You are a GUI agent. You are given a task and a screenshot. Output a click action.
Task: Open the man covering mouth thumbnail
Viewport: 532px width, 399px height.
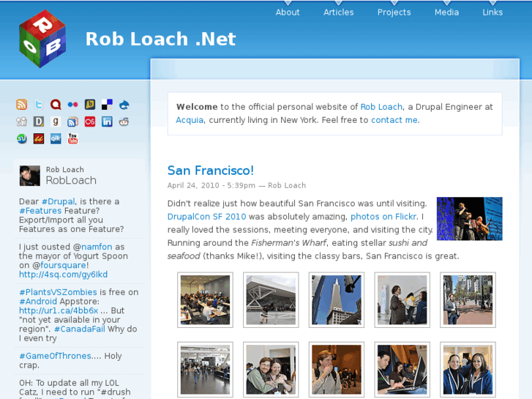pos(336,370)
